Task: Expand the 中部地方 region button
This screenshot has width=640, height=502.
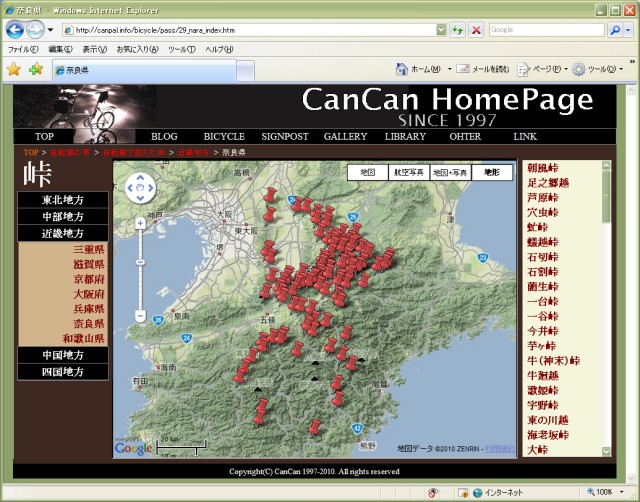Action: pyautogui.click(x=63, y=217)
